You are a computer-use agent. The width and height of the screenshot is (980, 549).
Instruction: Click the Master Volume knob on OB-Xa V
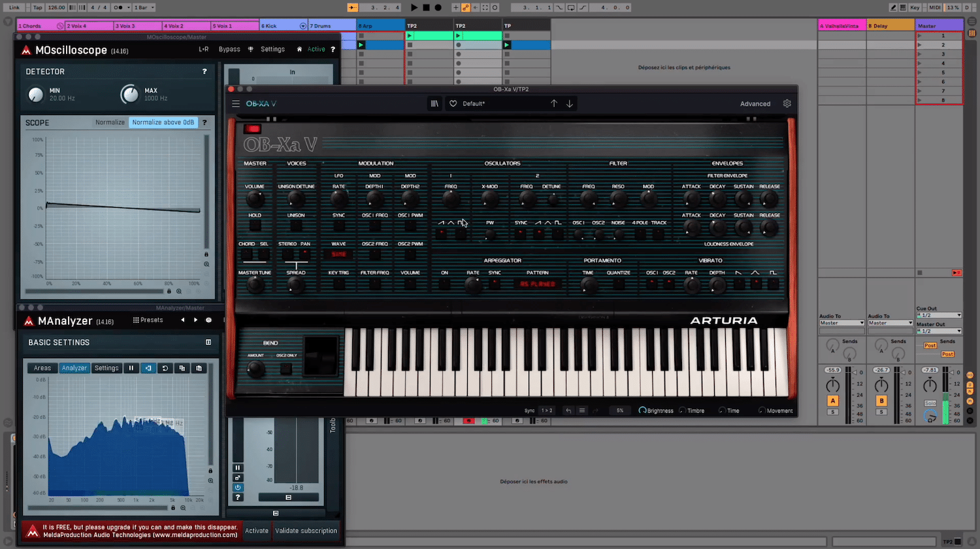coord(255,199)
